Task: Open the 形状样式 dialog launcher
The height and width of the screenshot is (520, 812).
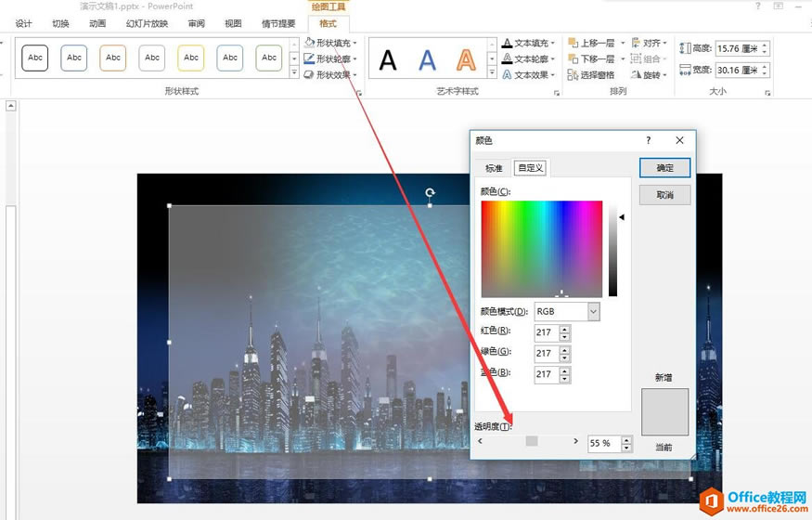Action: pos(358,93)
